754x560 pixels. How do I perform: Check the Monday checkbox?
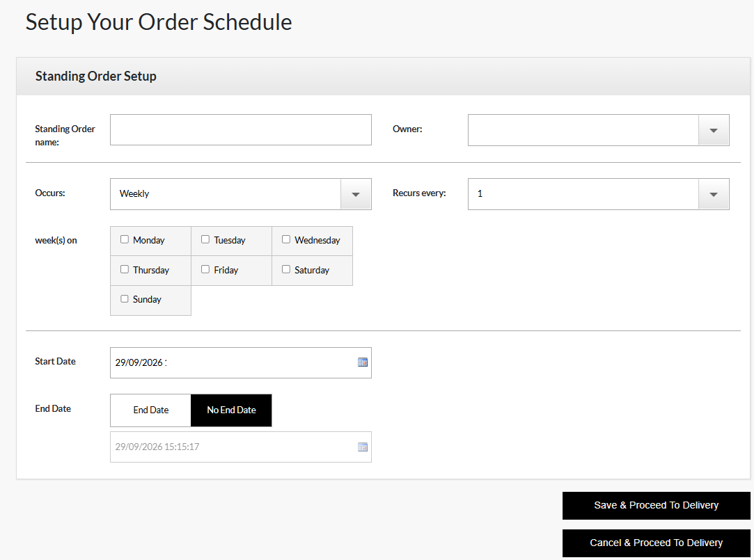click(125, 239)
